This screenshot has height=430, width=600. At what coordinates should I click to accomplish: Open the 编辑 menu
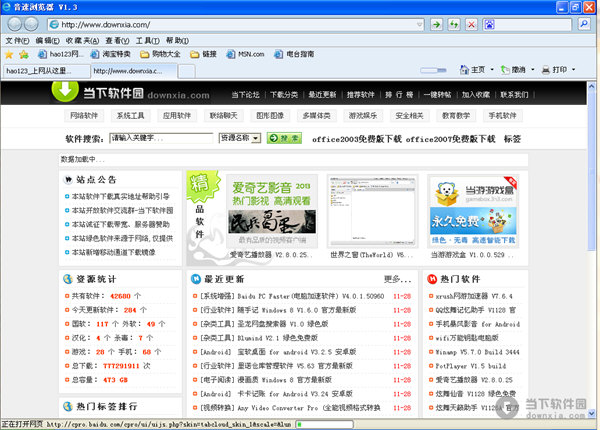(x=47, y=41)
